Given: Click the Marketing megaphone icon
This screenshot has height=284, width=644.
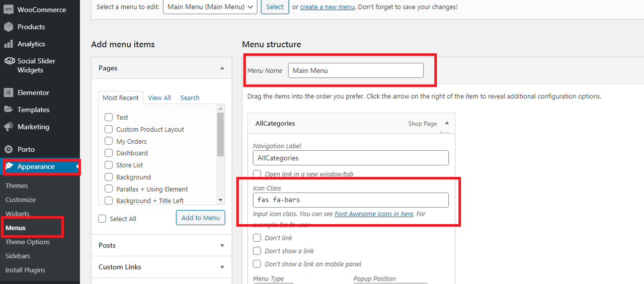Looking at the screenshot, I should tap(9, 127).
